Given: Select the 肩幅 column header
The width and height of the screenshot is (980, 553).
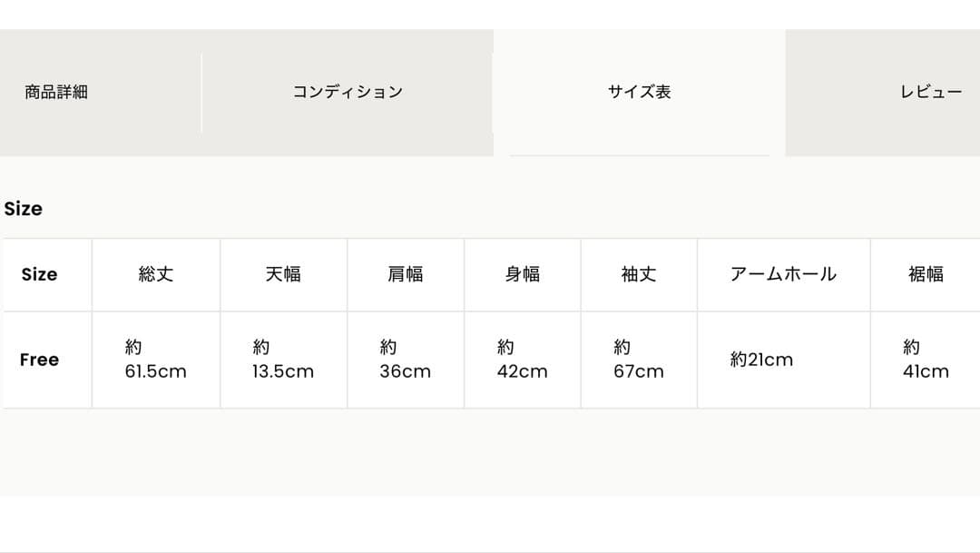Looking at the screenshot, I should [x=405, y=274].
